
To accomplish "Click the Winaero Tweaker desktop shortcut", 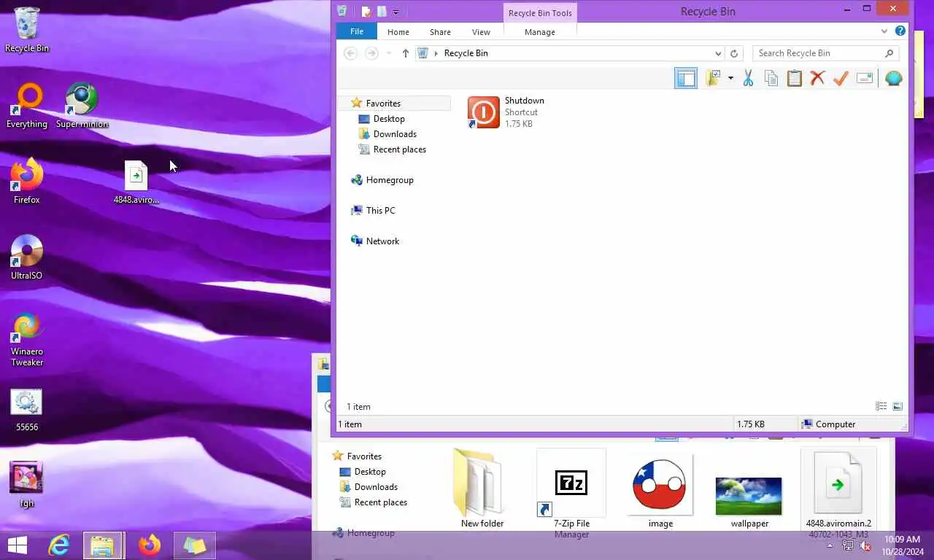I will [x=27, y=339].
